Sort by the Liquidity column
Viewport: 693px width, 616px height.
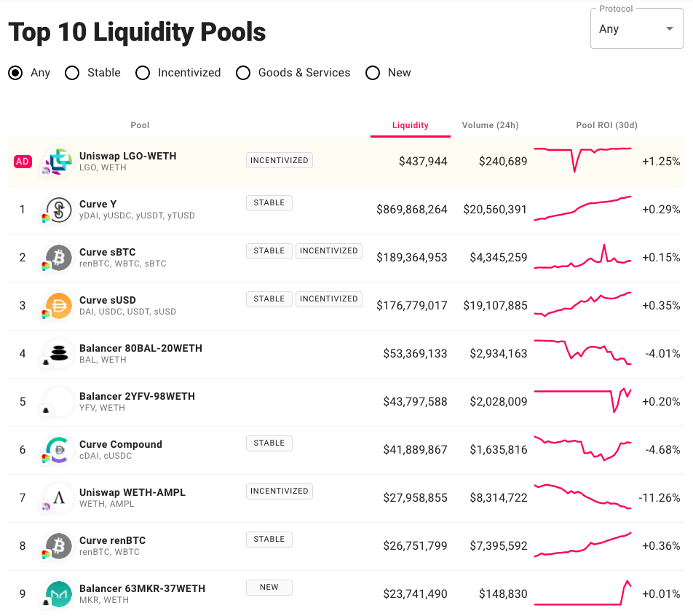[x=410, y=125]
